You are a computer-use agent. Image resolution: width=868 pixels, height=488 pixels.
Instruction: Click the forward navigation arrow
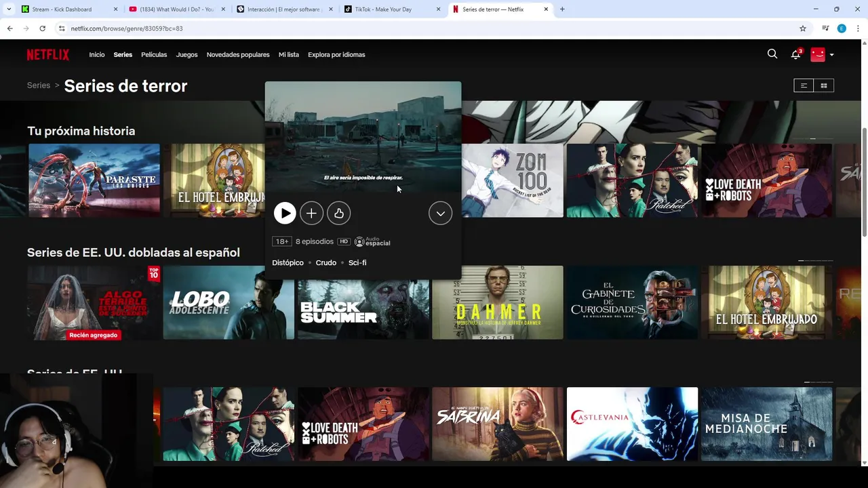point(26,28)
